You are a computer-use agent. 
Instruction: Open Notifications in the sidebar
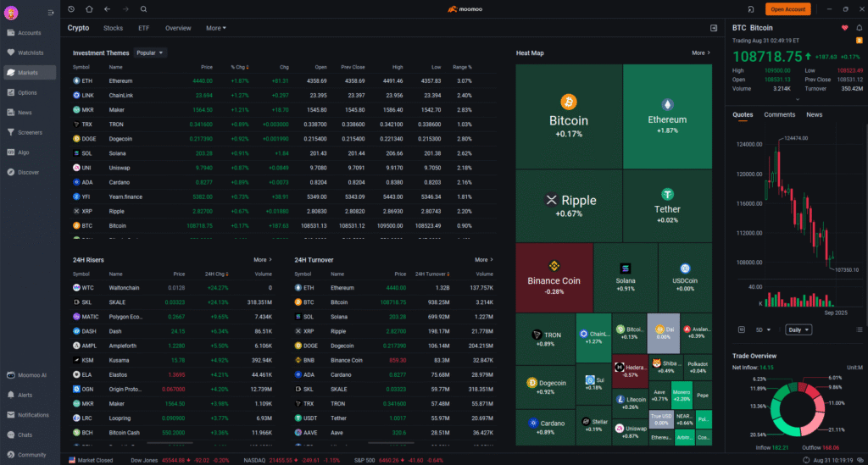[x=28, y=415]
